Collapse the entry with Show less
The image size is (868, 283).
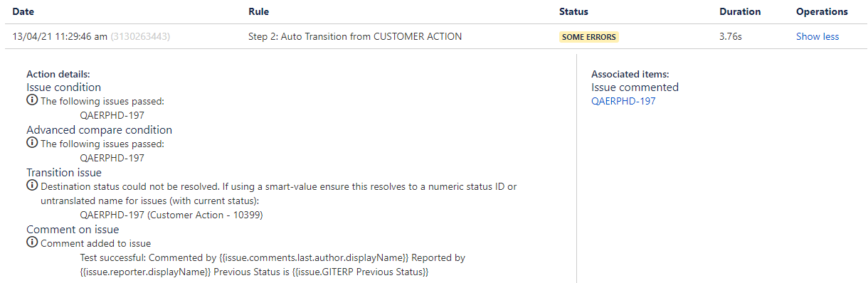(x=817, y=36)
